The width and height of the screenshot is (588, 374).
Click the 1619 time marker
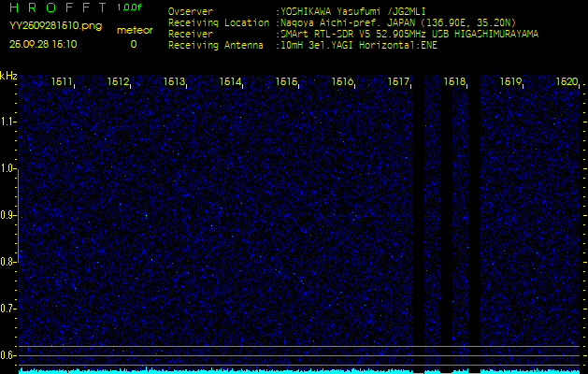pos(510,81)
